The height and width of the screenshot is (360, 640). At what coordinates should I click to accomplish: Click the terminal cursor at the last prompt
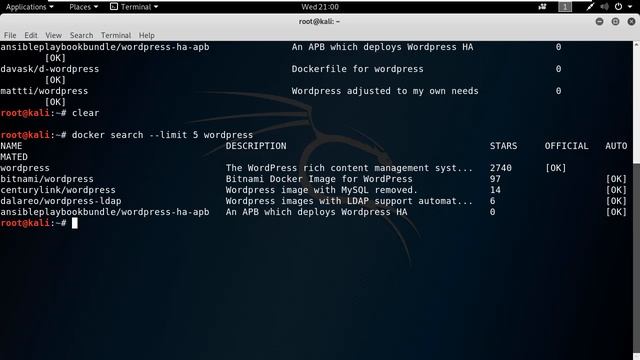tap(75, 223)
